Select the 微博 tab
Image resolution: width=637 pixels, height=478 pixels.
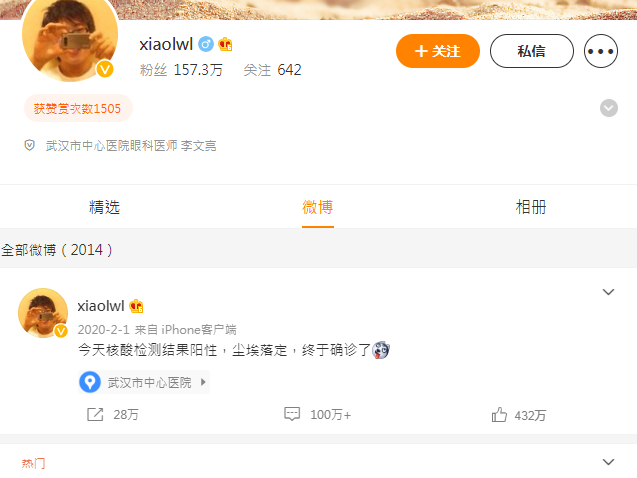[x=318, y=207]
